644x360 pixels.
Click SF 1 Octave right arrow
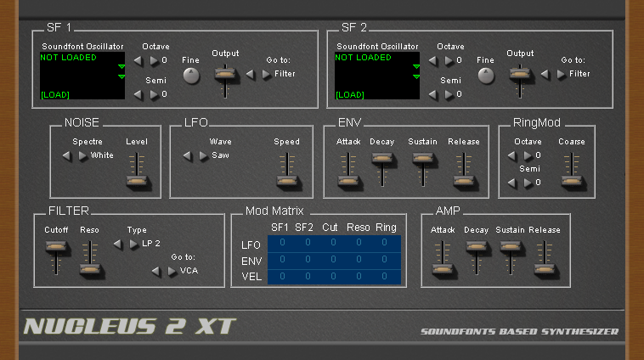[154, 61]
